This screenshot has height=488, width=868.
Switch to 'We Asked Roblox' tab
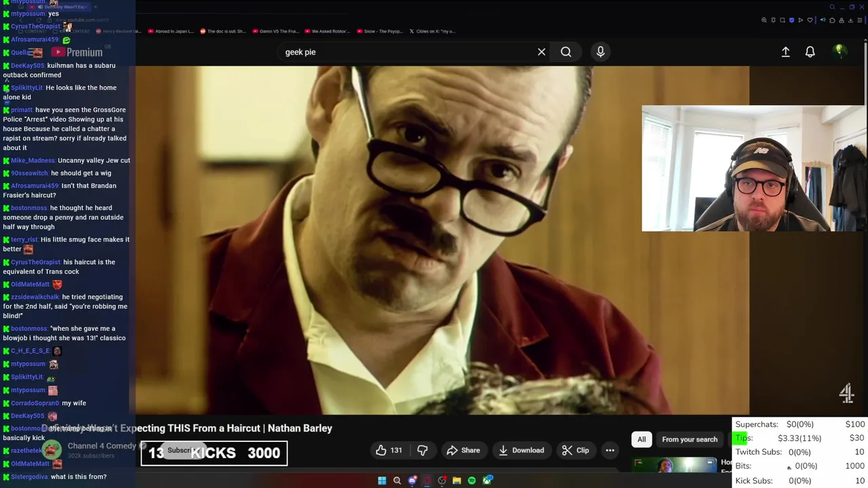328,31
